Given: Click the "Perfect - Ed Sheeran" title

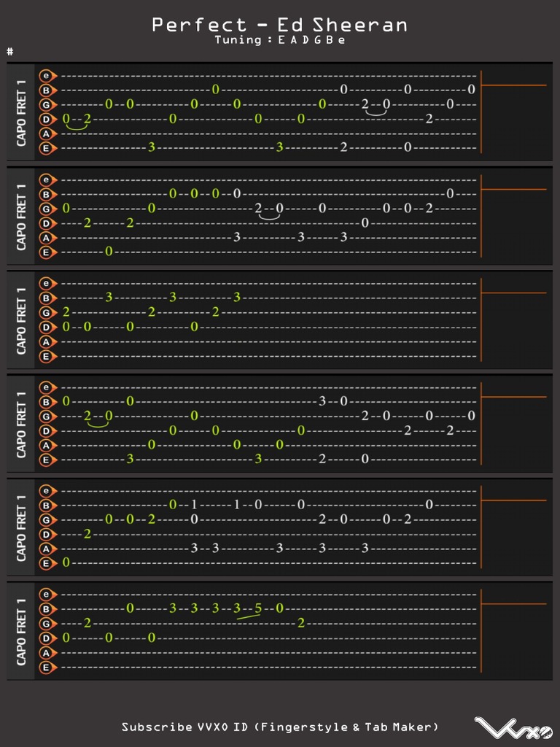Looking at the screenshot, I should click(280, 25).
